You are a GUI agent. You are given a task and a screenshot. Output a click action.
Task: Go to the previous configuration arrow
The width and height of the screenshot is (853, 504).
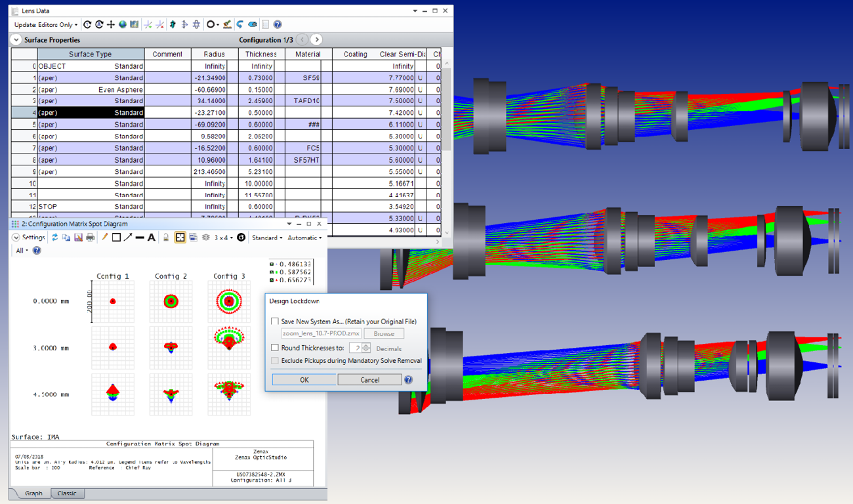coord(302,40)
